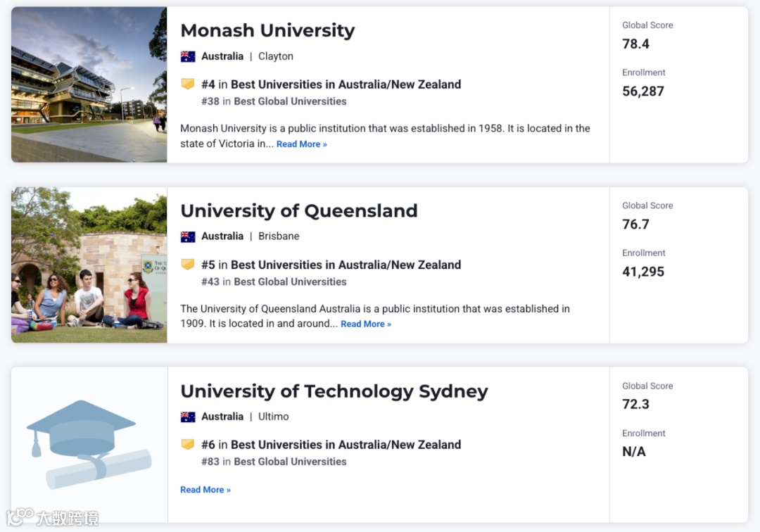Open University of Technology Sydney title link

pos(334,391)
